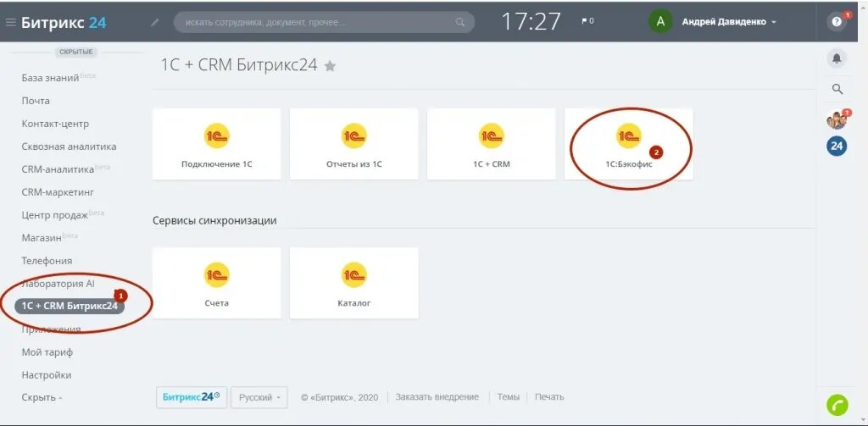Click the © «Битрикс», 2020 copyright text
The image size is (868, 426).
pyautogui.click(x=339, y=397)
